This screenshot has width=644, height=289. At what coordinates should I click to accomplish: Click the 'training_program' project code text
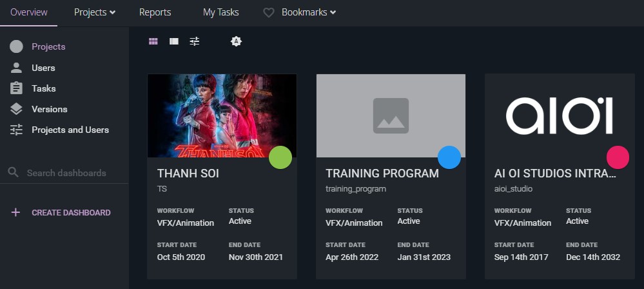pos(356,189)
